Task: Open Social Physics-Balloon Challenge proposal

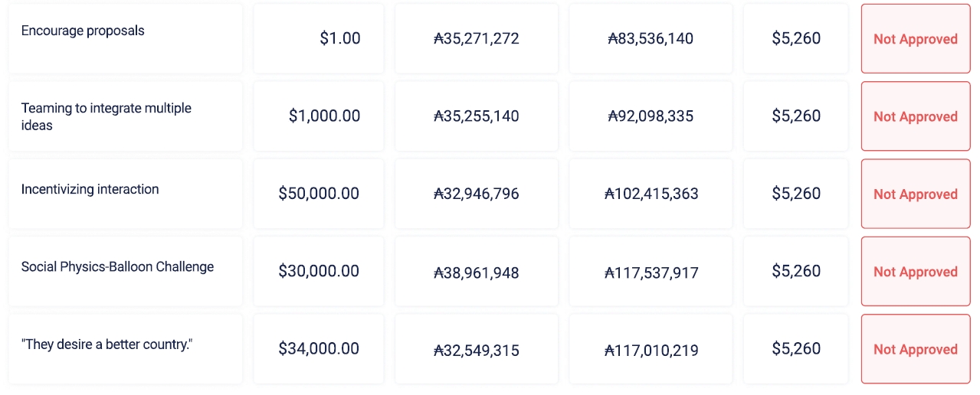Action: [x=117, y=267]
